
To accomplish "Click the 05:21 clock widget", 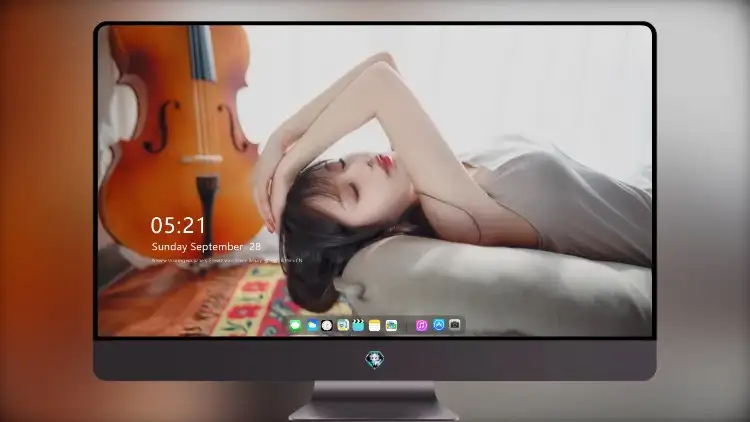I will click(x=178, y=225).
